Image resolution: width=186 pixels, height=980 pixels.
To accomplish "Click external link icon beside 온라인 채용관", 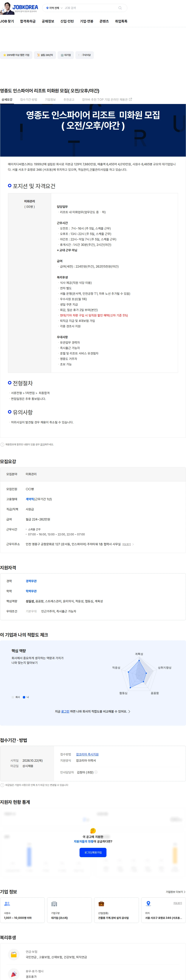I will click(131, 100).
